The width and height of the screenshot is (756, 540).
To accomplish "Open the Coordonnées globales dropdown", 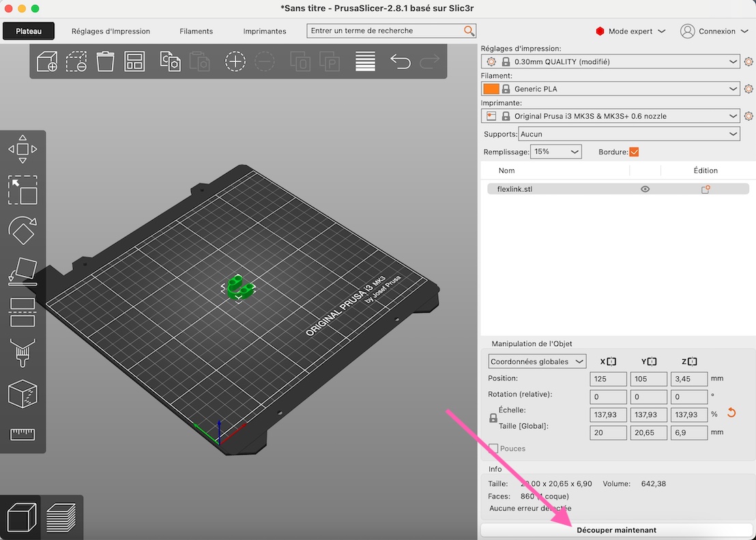I will pyautogui.click(x=537, y=361).
